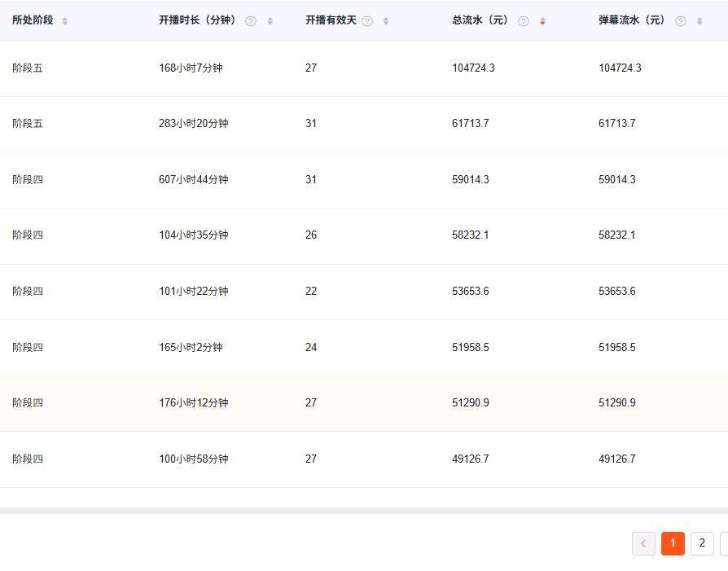The width and height of the screenshot is (728, 571).
Task: Toggle descending sort on 所处阶段
Action: (64, 24)
